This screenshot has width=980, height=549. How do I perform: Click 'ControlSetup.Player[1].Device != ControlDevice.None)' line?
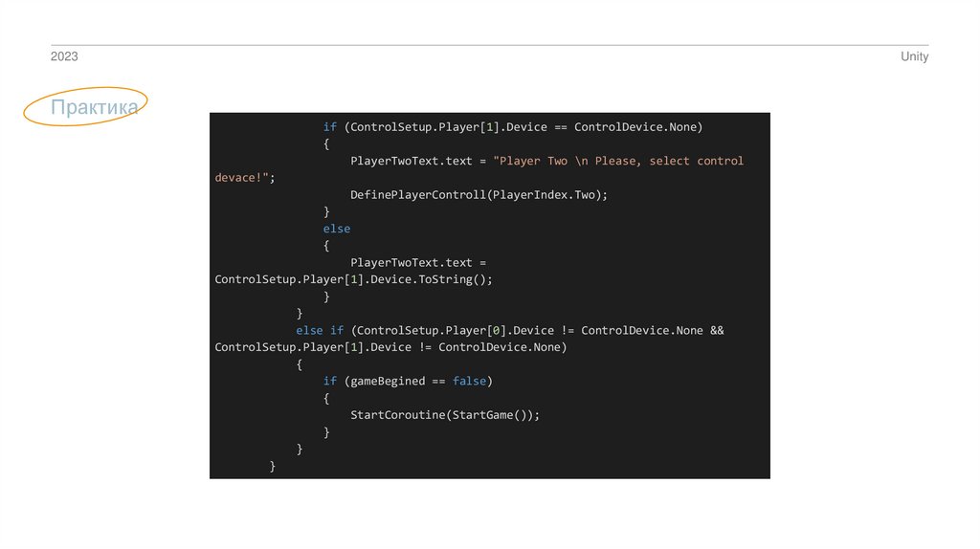pos(390,347)
